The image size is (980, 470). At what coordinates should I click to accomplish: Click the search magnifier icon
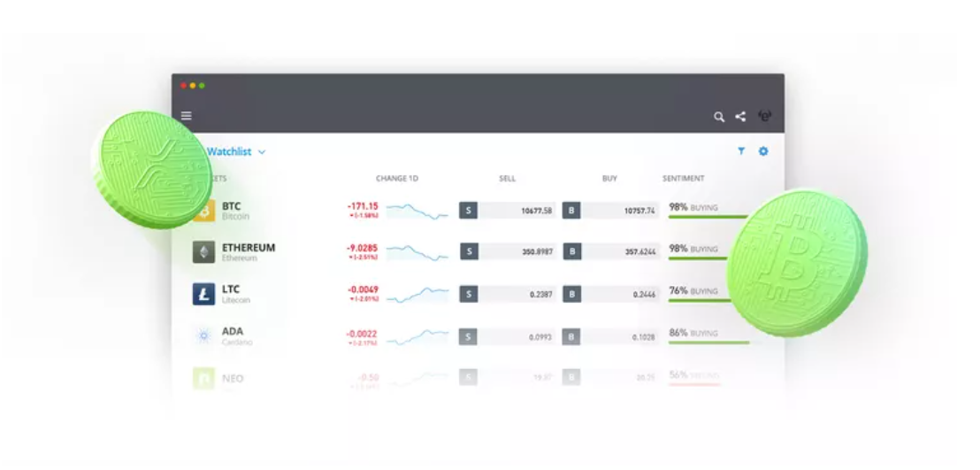coord(719,117)
